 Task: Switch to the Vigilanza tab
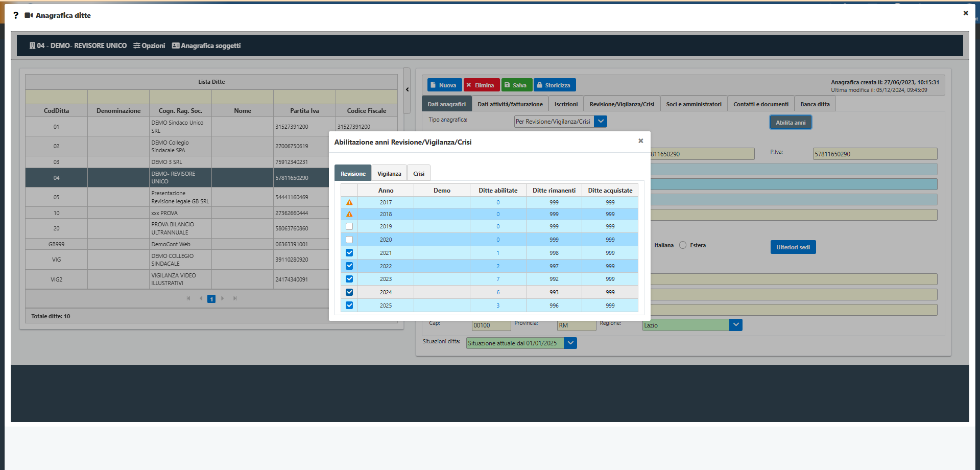coord(389,174)
